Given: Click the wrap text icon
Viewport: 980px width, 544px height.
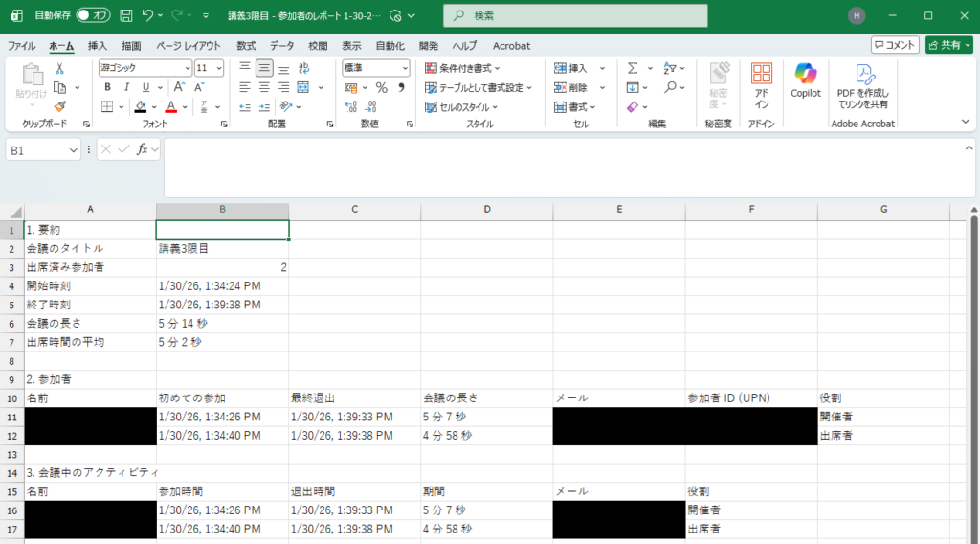Looking at the screenshot, I should (x=303, y=68).
